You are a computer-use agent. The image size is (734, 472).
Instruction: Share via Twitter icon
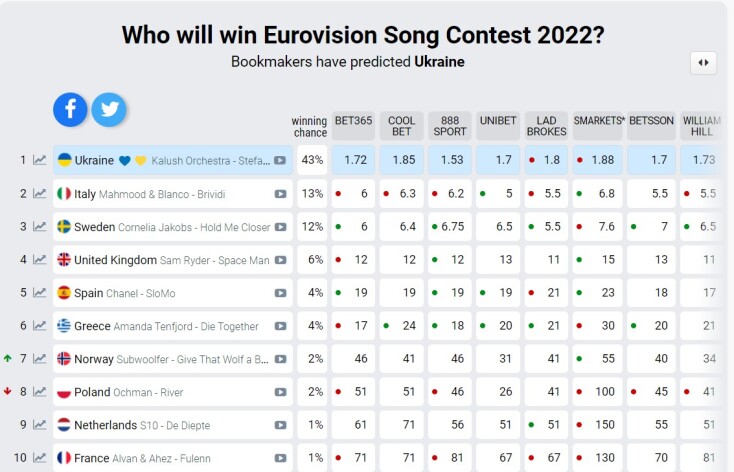click(108, 109)
